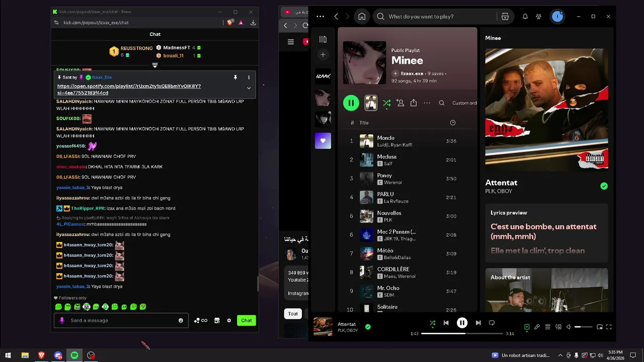Open the Spotify miniplayer

[600, 327]
